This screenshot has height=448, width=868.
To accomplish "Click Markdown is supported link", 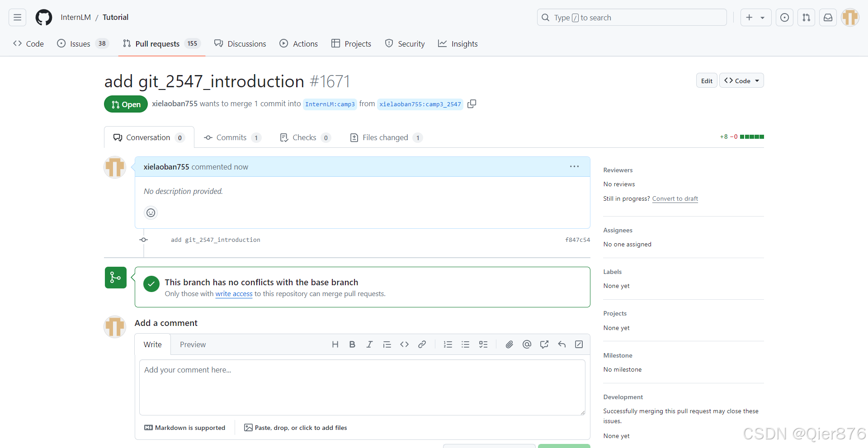I will [184, 428].
